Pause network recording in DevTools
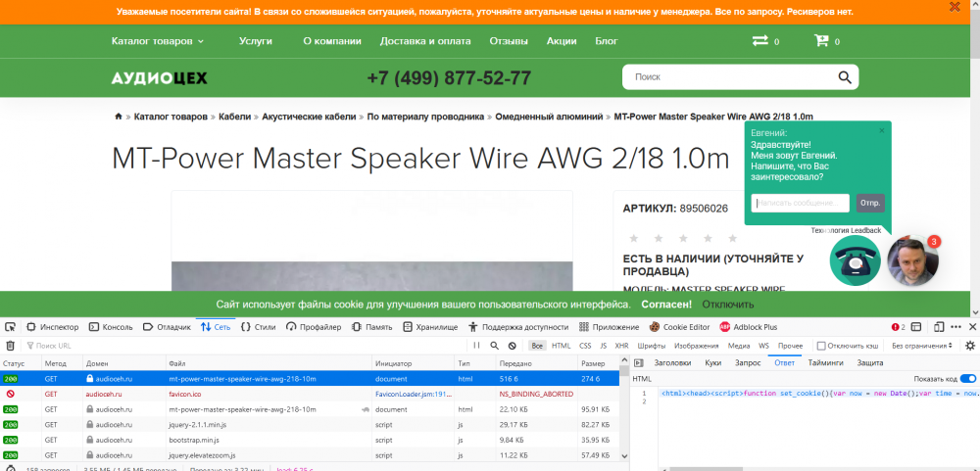Screen dimensions: 980x471 [x=477, y=346]
